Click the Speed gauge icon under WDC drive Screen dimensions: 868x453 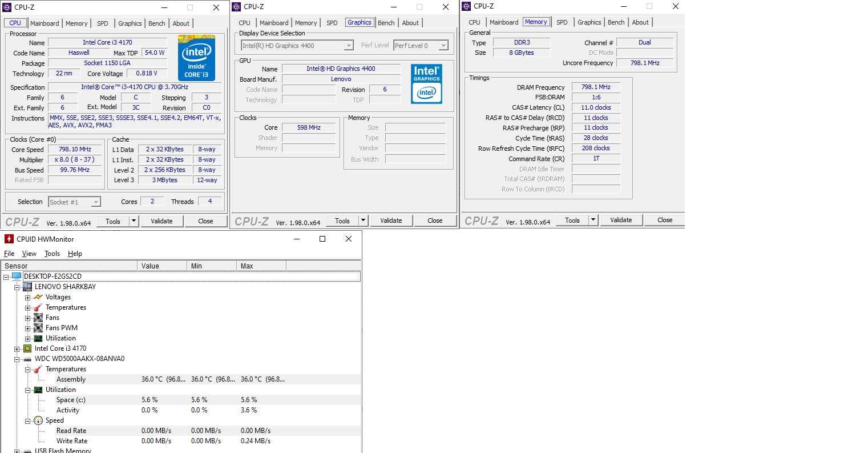click(x=38, y=420)
